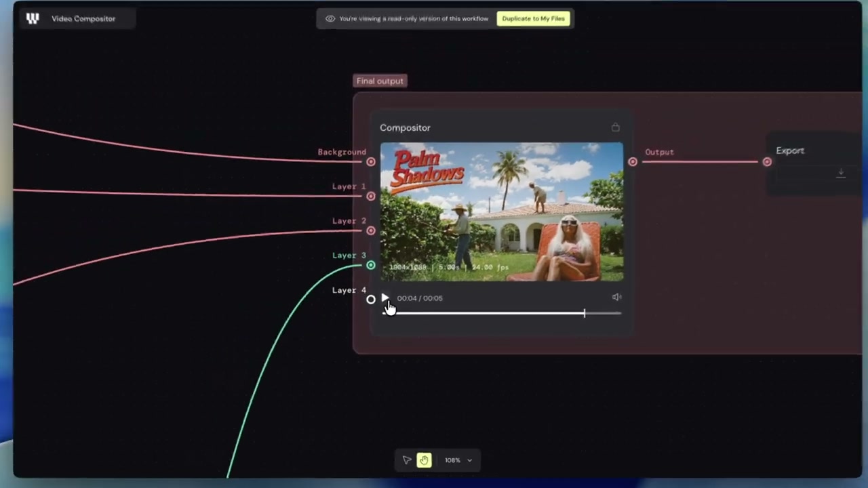Mute the compositor video with speaker icon
868x488 pixels.
(x=616, y=297)
